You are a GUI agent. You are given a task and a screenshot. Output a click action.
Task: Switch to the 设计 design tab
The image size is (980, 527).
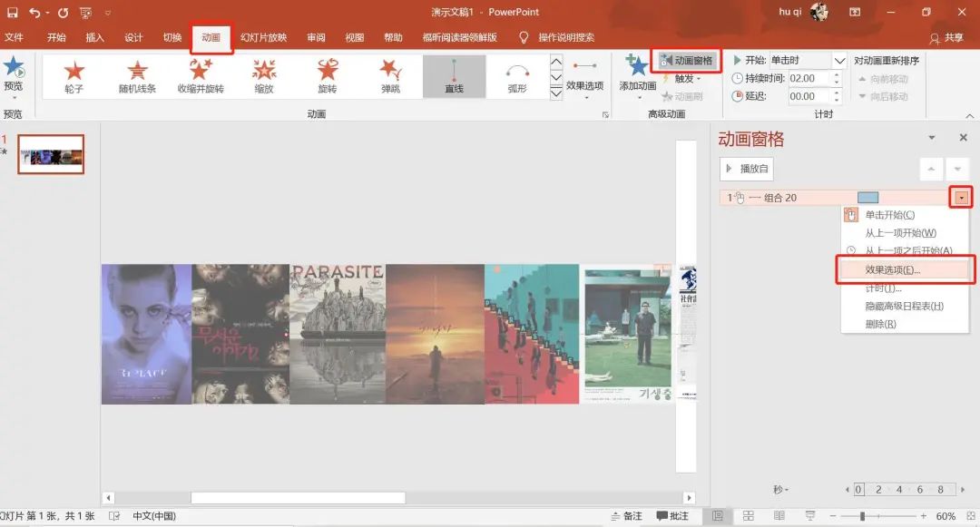coord(133,37)
